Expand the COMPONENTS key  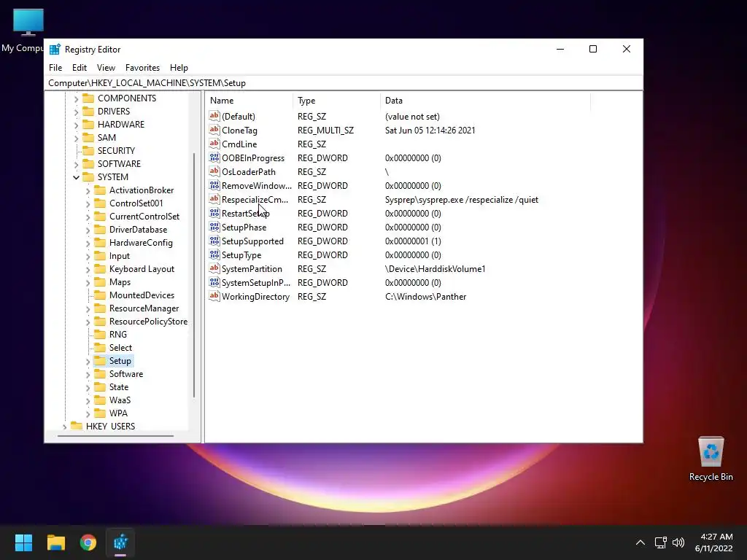pyautogui.click(x=76, y=98)
